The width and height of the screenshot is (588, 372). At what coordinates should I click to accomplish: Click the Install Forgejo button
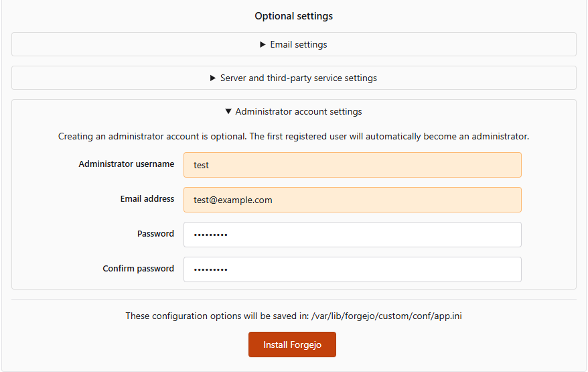click(292, 345)
